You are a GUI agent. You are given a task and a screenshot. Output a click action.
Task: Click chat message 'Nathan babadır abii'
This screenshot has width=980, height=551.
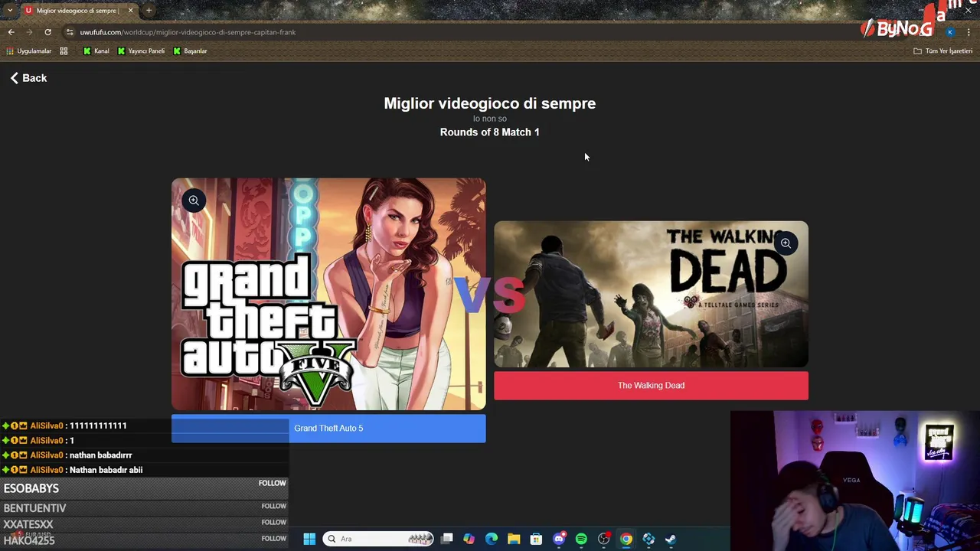pyautogui.click(x=106, y=470)
